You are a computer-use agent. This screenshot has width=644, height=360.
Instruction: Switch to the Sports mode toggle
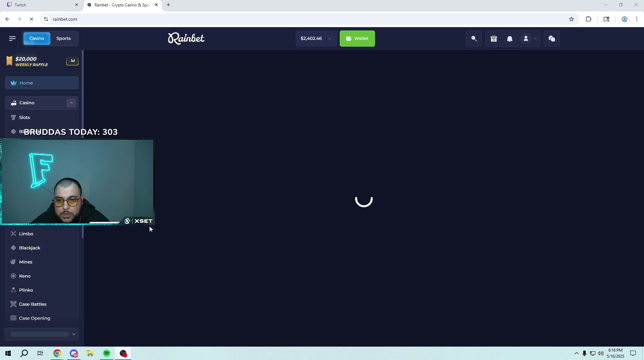64,39
